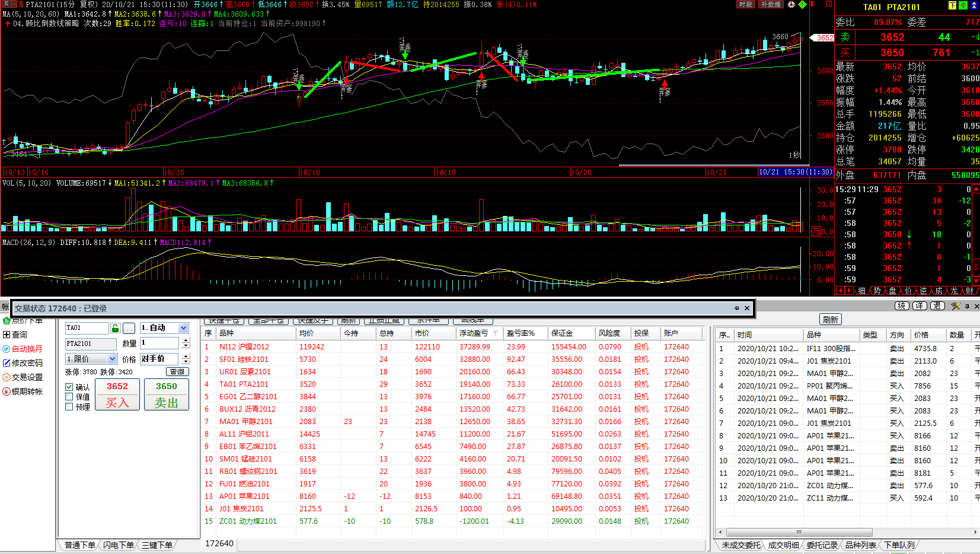The image size is (980, 554).
Task: Select the 势 quote tab
Action: (x=877, y=291)
